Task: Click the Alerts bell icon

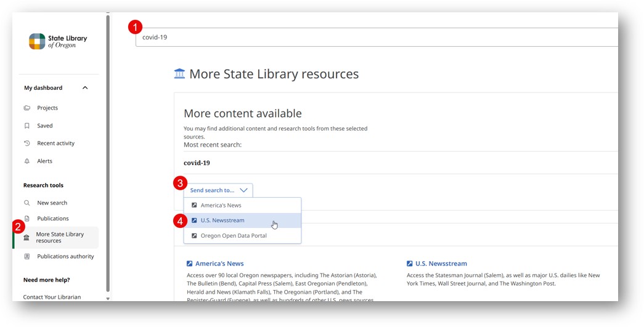Action: [x=27, y=161]
